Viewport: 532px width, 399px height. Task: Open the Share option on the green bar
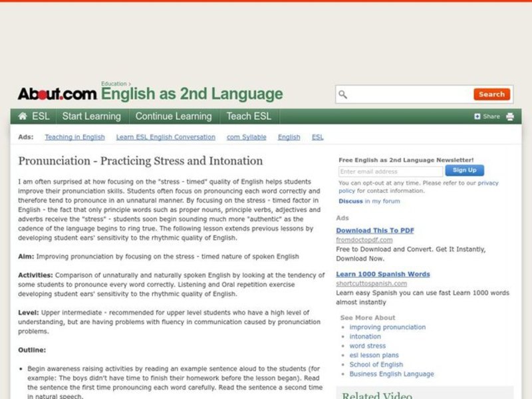(489, 116)
